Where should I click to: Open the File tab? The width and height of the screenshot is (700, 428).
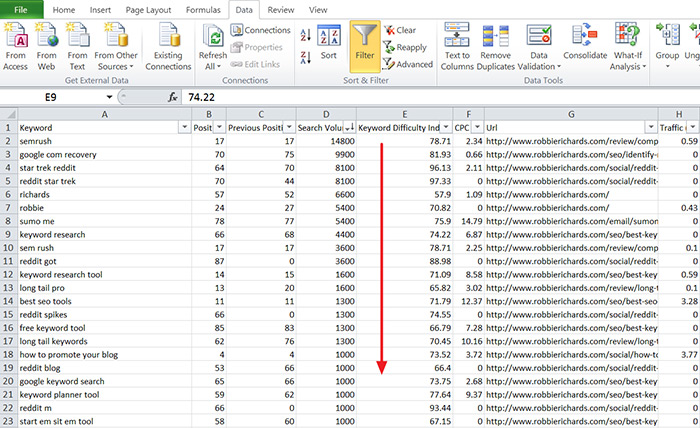21,9
